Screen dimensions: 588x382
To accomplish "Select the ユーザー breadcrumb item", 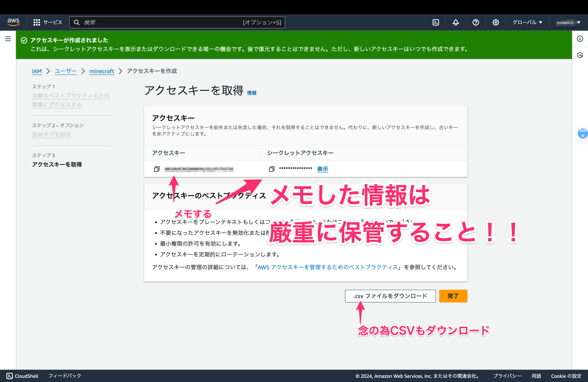I will (65, 71).
